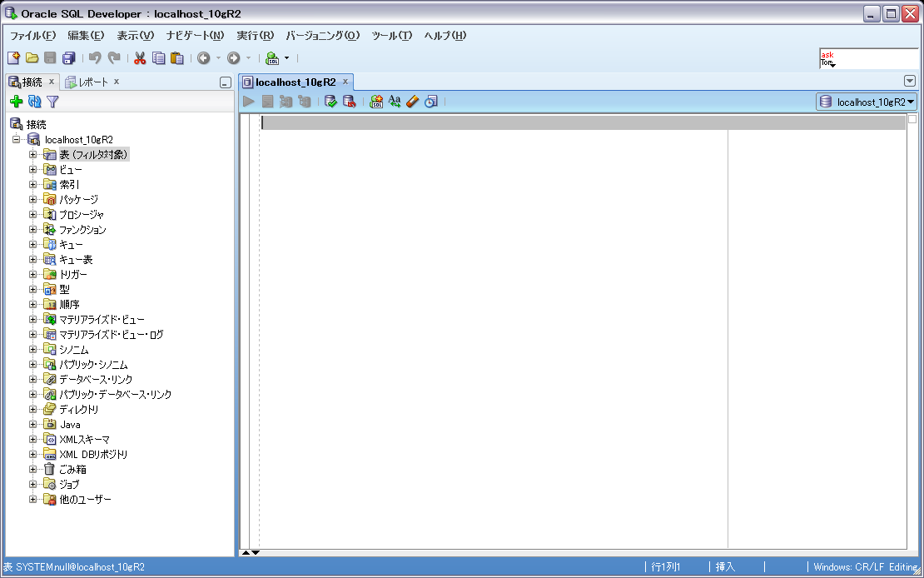Navigate back with the left arrow icon
The width and height of the screenshot is (924, 578).
click(x=204, y=57)
